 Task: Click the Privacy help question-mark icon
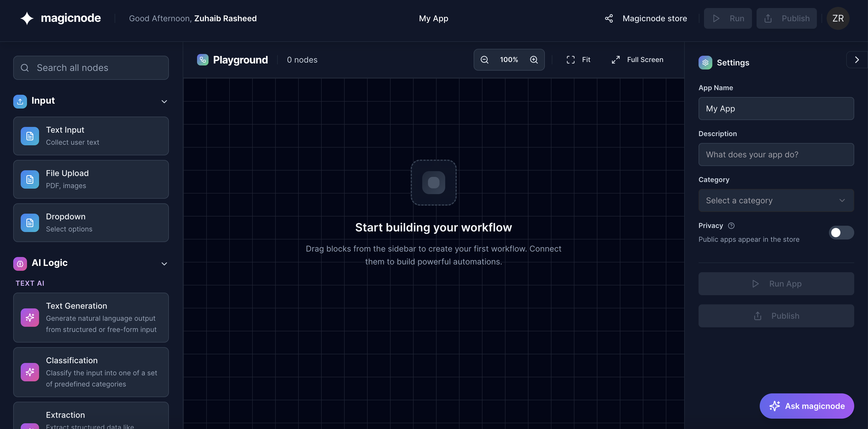tap(731, 226)
